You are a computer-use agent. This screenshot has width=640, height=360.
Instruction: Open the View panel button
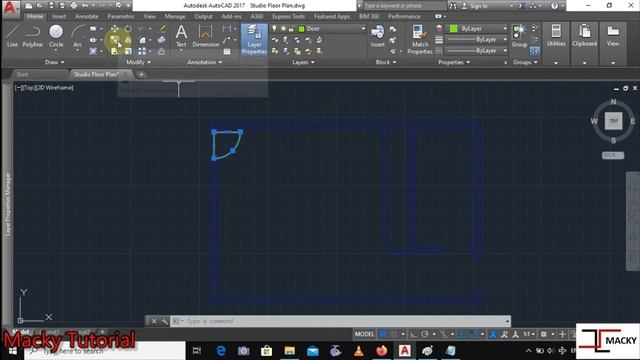pyautogui.click(x=613, y=36)
